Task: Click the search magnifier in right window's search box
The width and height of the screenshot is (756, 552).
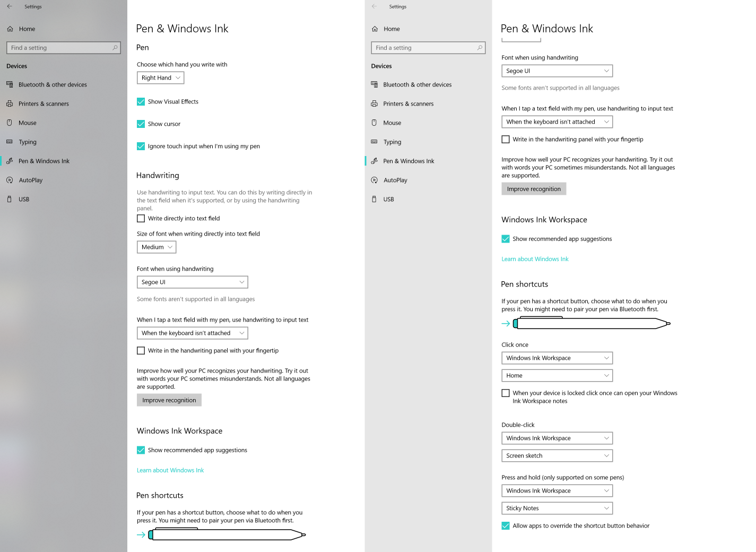Action: [480, 48]
